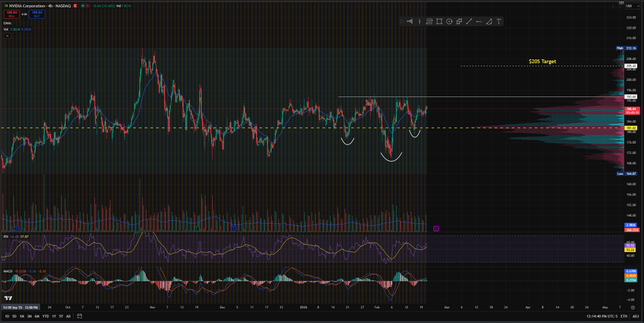This screenshot has height=323, width=644.
Task: Set range to 1M
Action: click(22, 317)
